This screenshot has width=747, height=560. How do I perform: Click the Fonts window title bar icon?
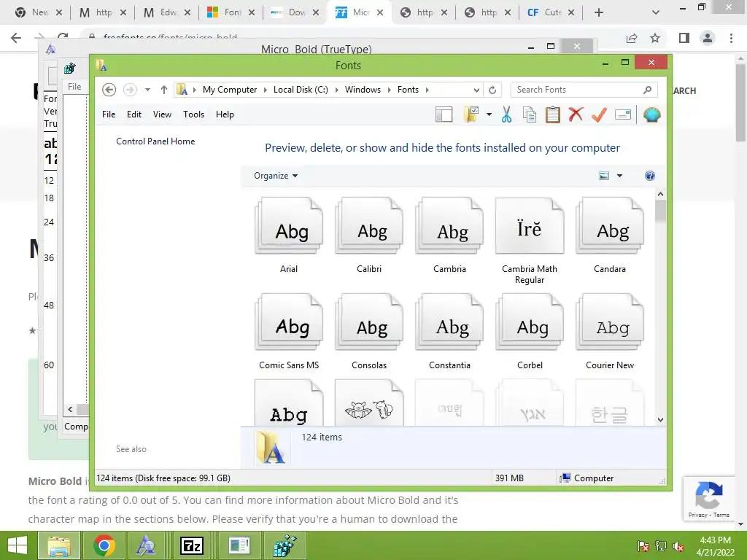[x=101, y=65]
